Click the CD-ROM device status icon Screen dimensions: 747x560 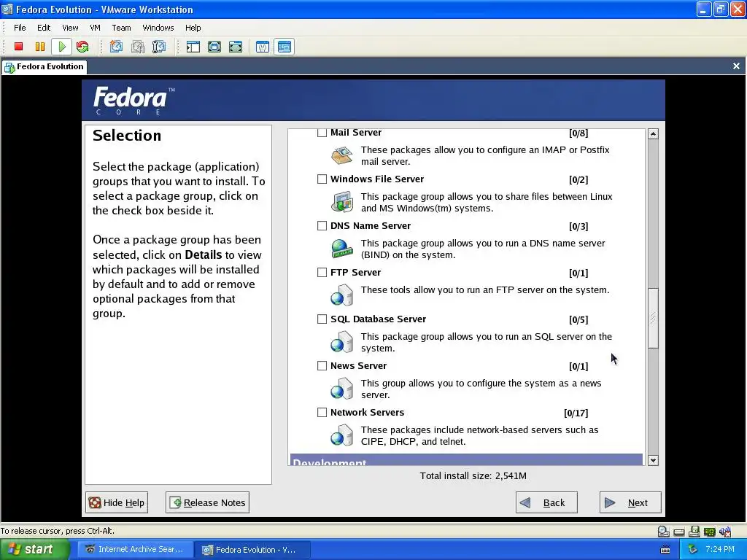(x=663, y=531)
